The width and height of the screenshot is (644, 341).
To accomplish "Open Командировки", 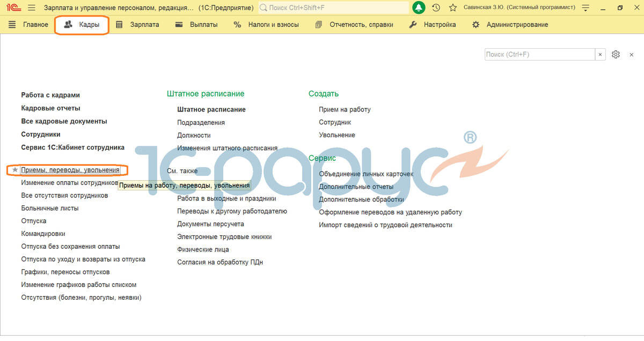I will [43, 234].
